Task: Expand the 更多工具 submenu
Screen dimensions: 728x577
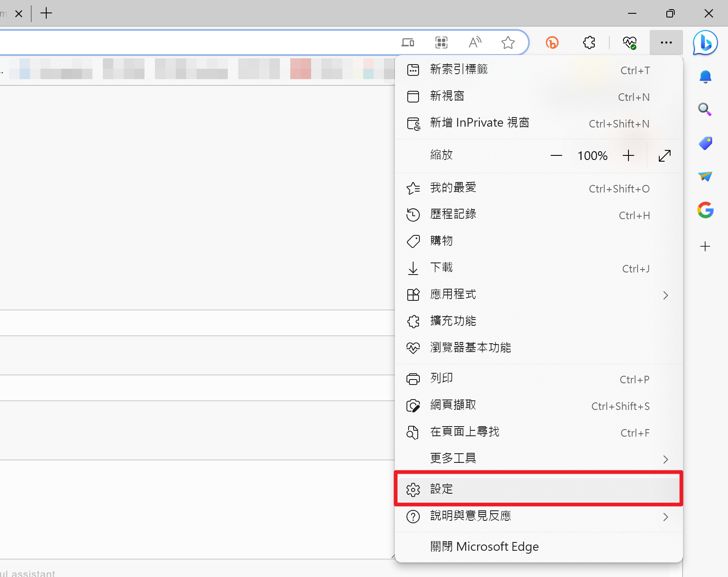Action: tap(665, 459)
